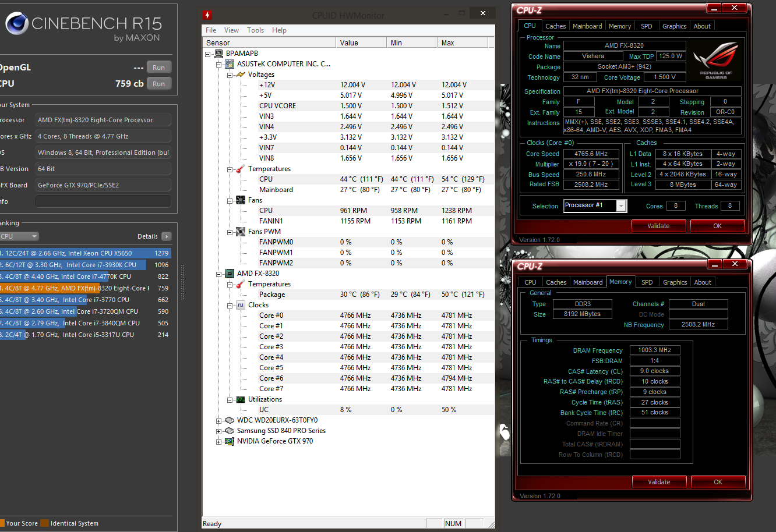Click OK in the CPU-Z memory window
The width and height of the screenshot is (776, 532).
[x=718, y=482]
